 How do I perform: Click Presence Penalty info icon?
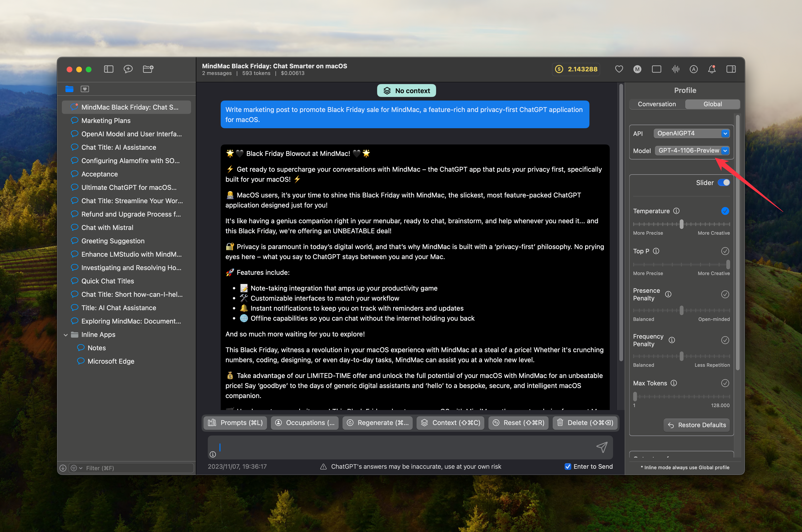(668, 294)
